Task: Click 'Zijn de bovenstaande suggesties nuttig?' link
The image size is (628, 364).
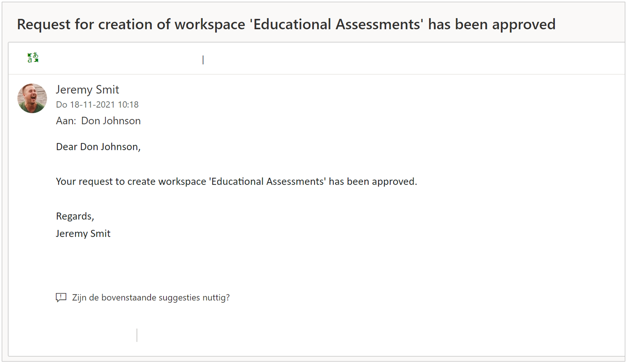Action: [151, 297]
